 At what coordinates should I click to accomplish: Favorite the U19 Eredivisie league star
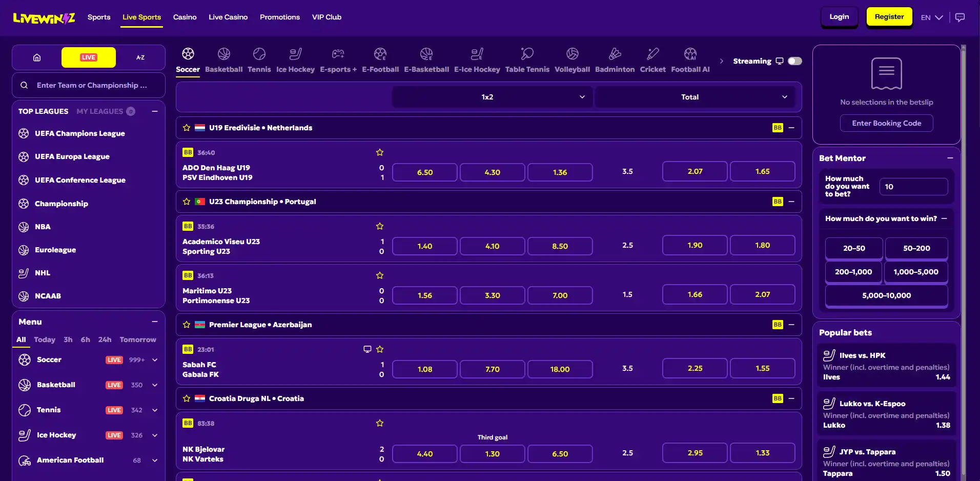coord(187,128)
